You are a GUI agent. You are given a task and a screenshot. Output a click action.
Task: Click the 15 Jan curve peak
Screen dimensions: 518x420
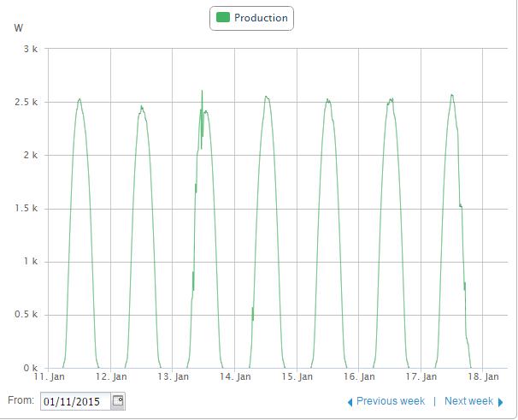point(327,100)
